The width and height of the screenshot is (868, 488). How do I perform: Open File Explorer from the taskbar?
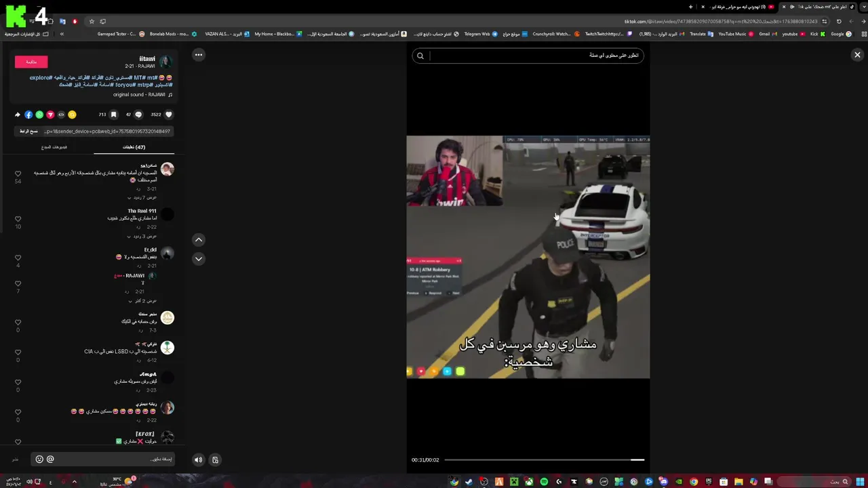click(738, 482)
